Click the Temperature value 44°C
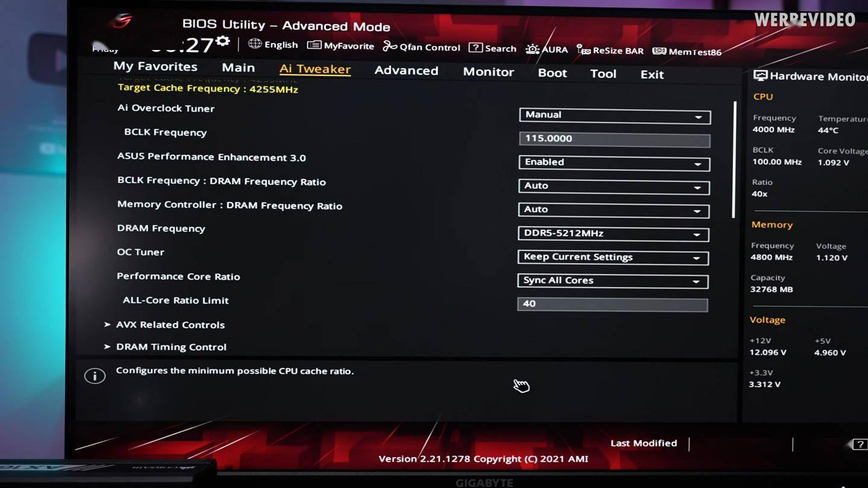This screenshot has width=868, height=488. 828,131
